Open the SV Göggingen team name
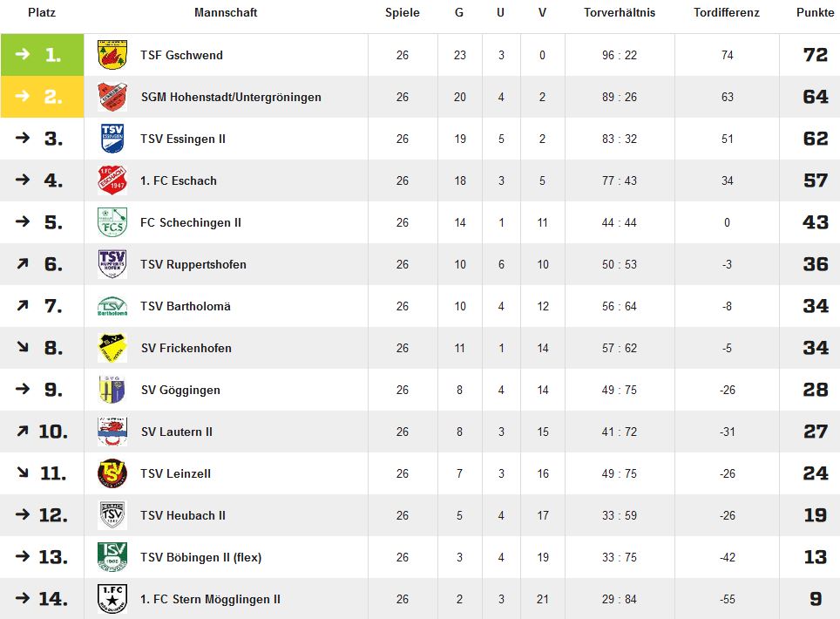Image resolution: width=840 pixels, height=619 pixels. point(180,391)
